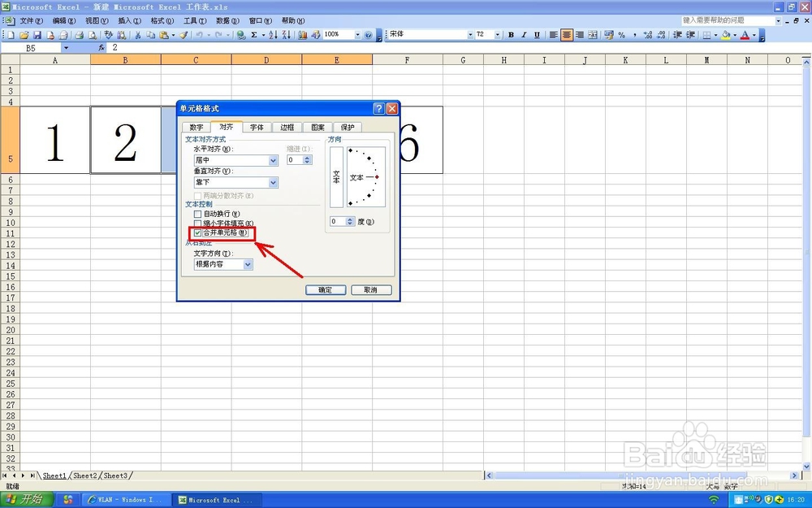This screenshot has width=812, height=508.
Task: Click the Increase Decimal icon
Action: click(647, 35)
